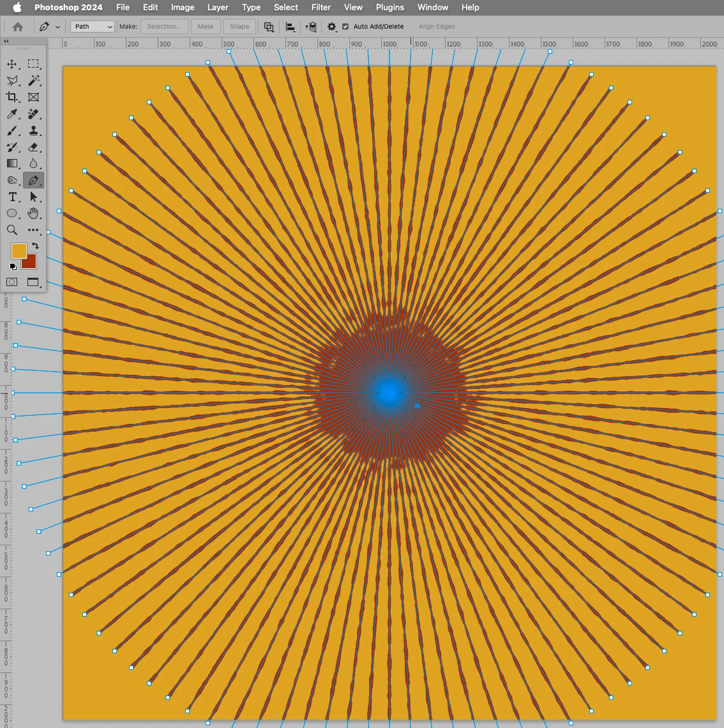
Task: Click Make Shape button
Action: pyautogui.click(x=239, y=26)
